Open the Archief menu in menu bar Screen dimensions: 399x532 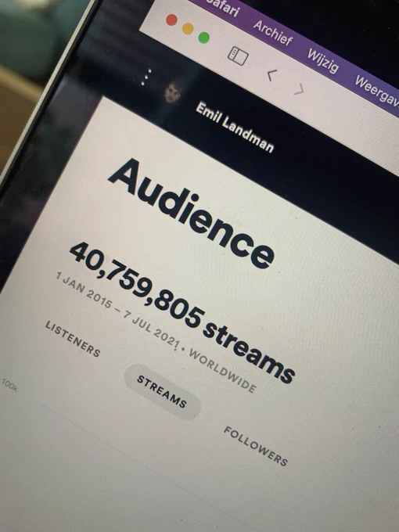[x=273, y=33]
